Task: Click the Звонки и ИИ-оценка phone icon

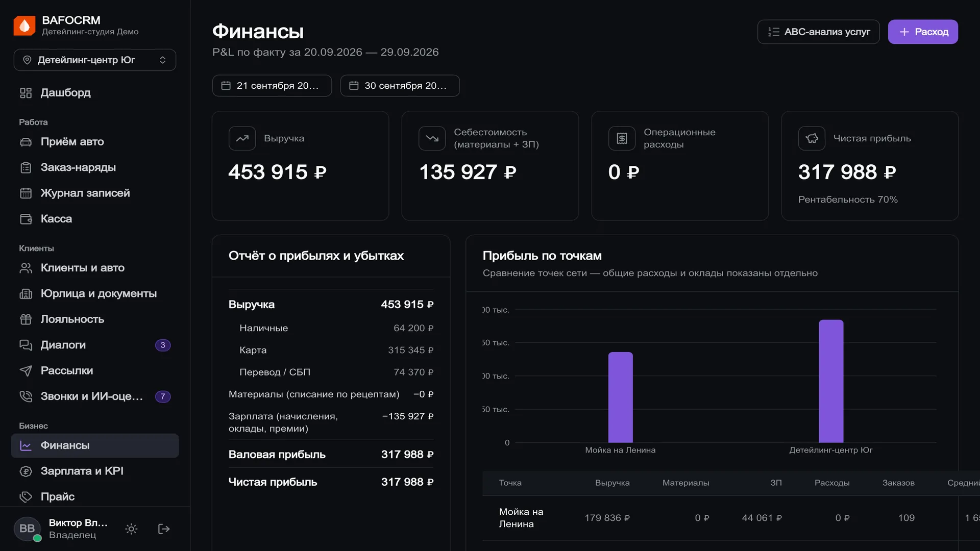Action: tap(26, 396)
